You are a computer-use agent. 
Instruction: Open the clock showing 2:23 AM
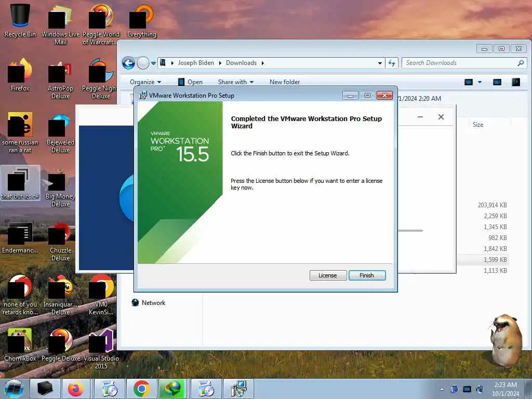[x=506, y=389]
